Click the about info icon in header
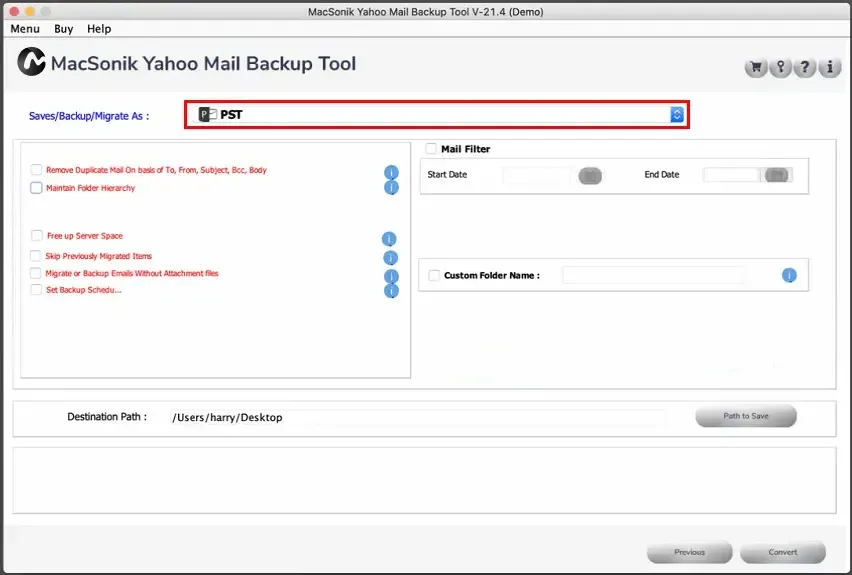Image resolution: width=852 pixels, height=575 pixels. pos(830,67)
